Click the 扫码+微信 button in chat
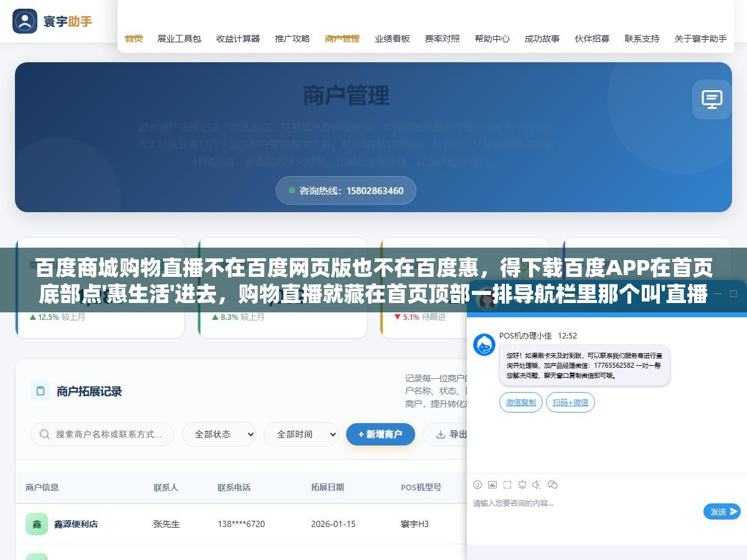The width and height of the screenshot is (747, 560). (x=570, y=403)
